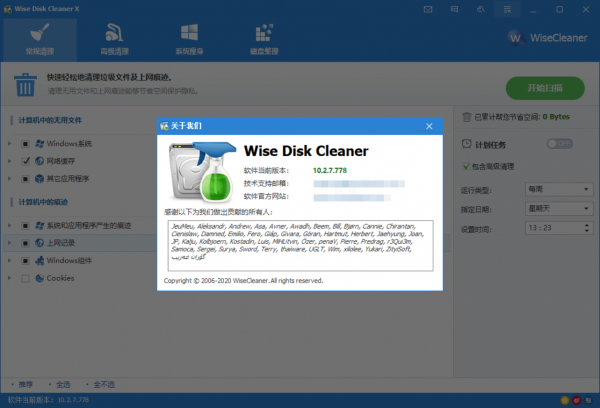This screenshot has width=600, height=408.
Task: Click the 软件当前版本 status bar text
Action: (48, 400)
